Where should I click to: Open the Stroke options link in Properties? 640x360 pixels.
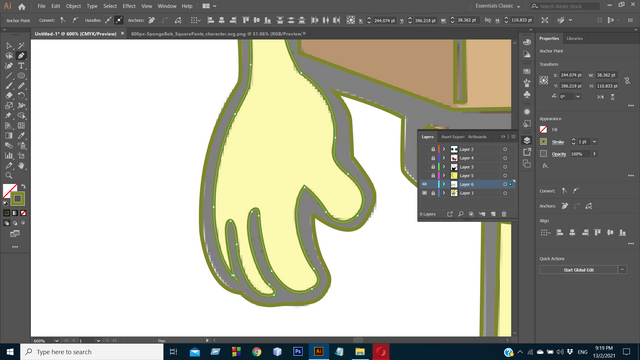[x=558, y=142]
